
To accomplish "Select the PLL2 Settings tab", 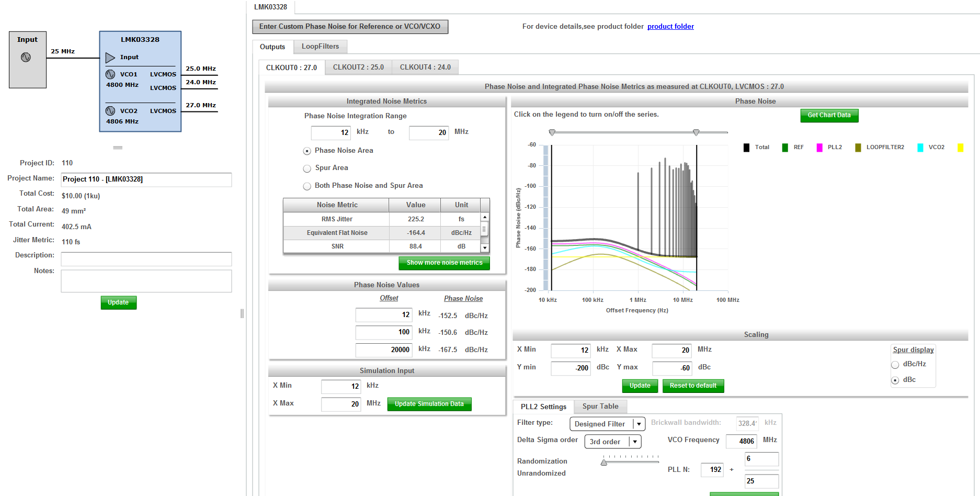I will (x=543, y=407).
